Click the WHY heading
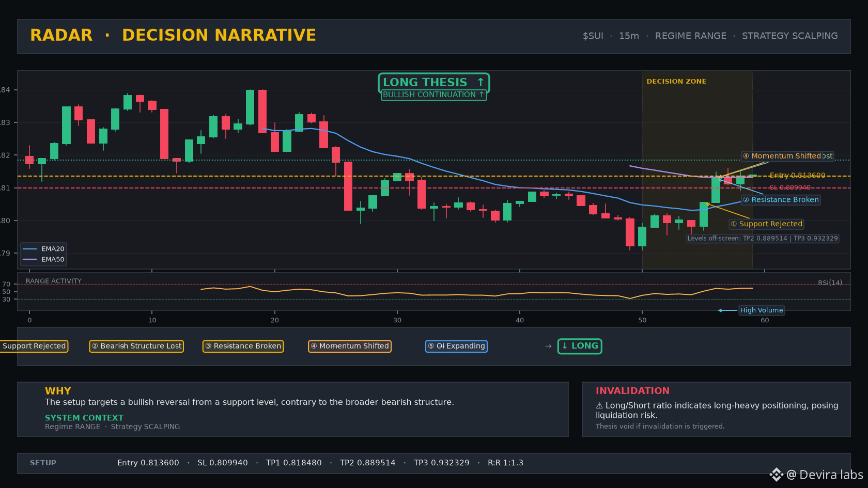Viewport: 868px width, 488px height. point(58,391)
